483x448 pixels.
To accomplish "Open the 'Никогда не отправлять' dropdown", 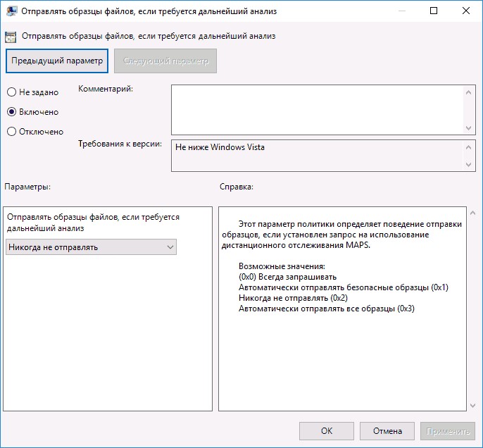I will (x=92, y=247).
